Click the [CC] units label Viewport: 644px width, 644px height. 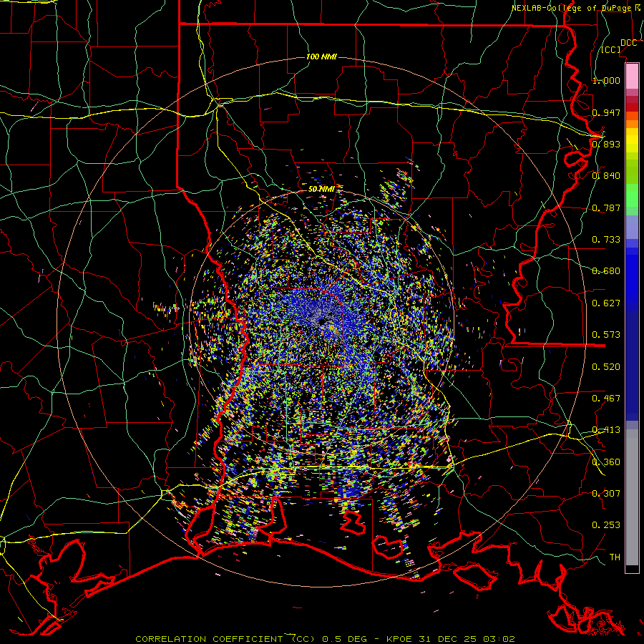click(611, 49)
